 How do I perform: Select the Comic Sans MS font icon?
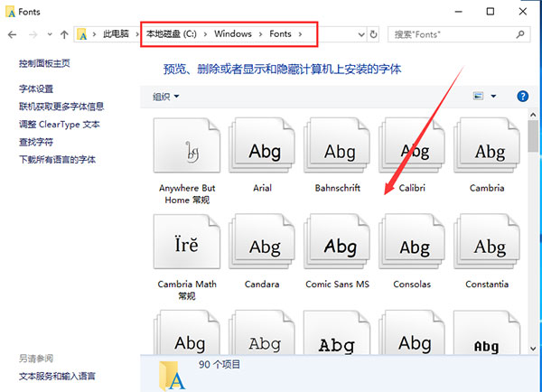337,241
